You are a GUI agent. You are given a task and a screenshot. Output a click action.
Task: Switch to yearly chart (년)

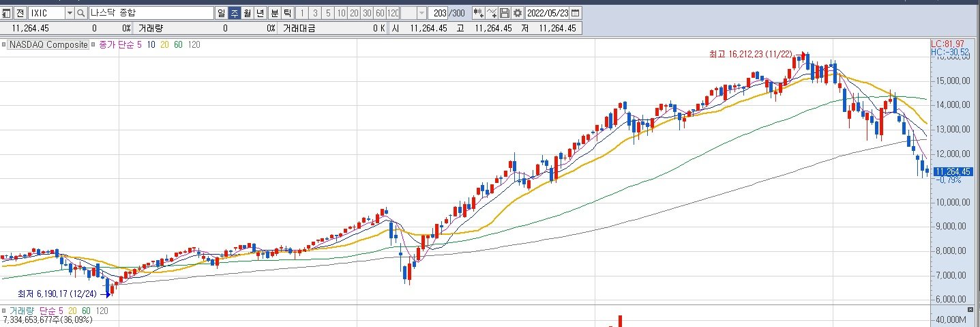tap(261, 13)
